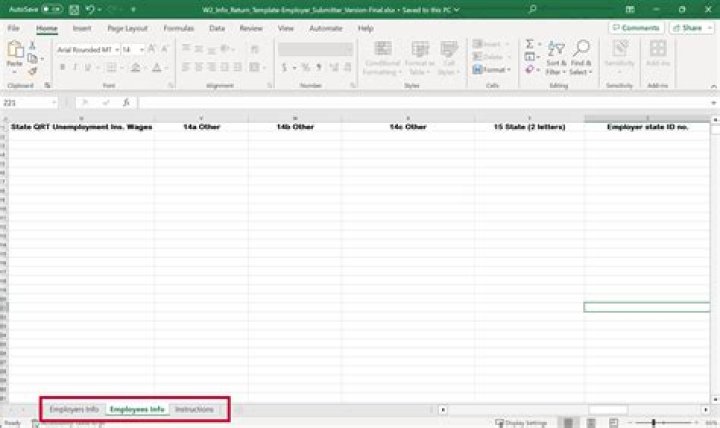Click the Fill down icon

(x=529, y=57)
